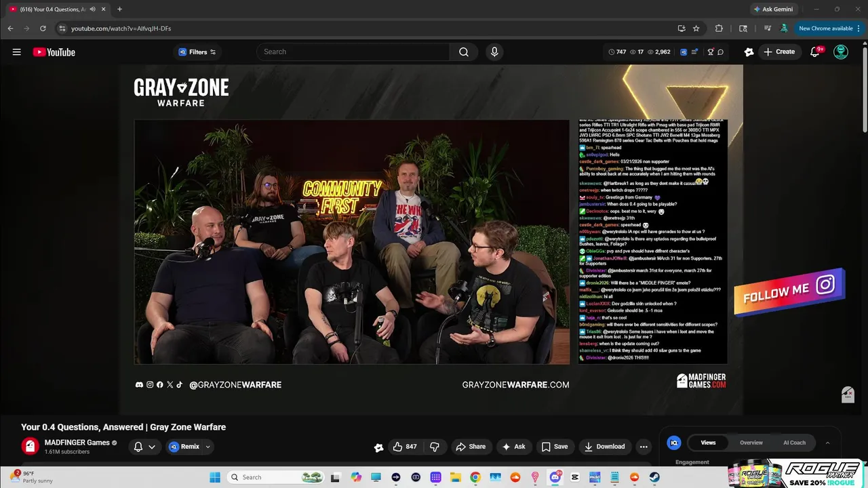Save the video to a playlist
Viewport: 868px width, 488px height.
point(554,447)
